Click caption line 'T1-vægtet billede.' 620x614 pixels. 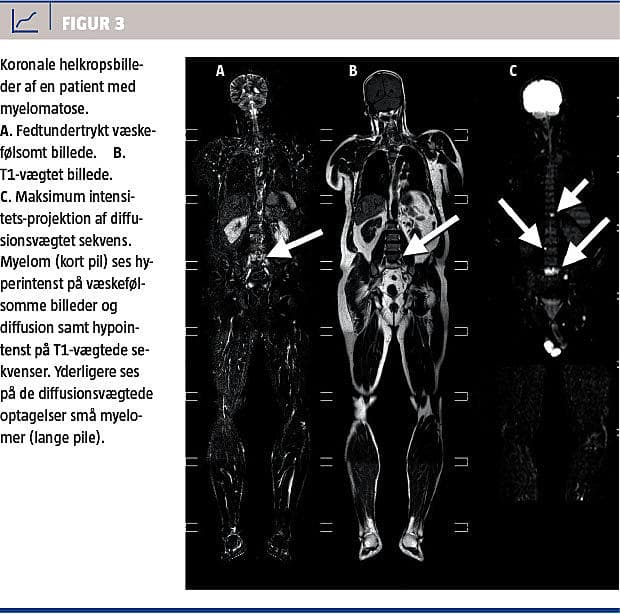(x=56, y=175)
